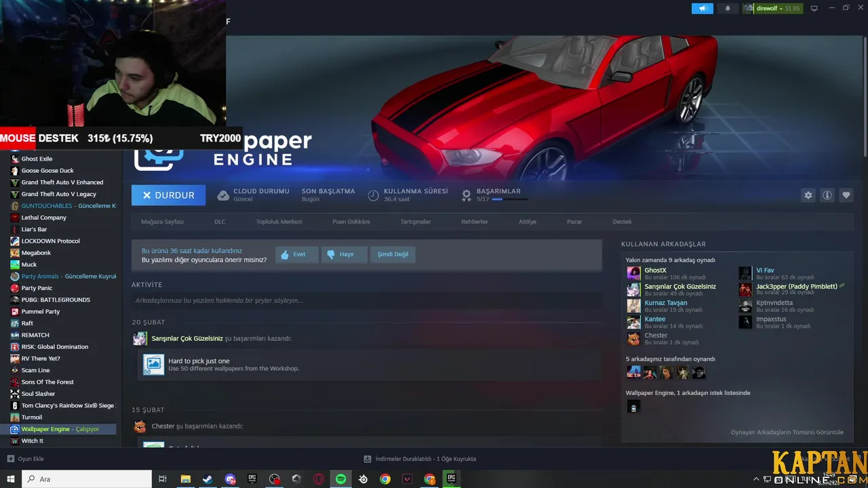Viewport: 868px width, 488px height.
Task: Open Wallpaper Engine settings gear icon
Action: tap(808, 195)
